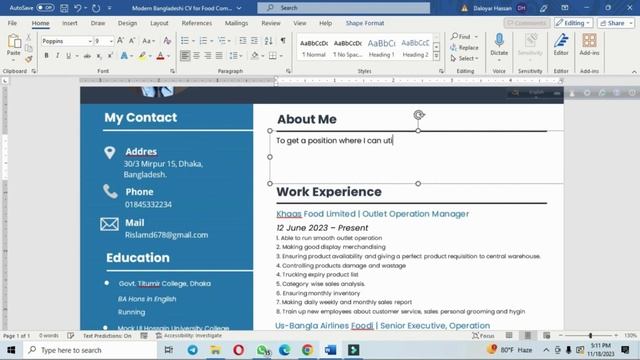Screen dimensions: 640x360
Task: Expand the Styles gallery
Action: (x=436, y=56)
